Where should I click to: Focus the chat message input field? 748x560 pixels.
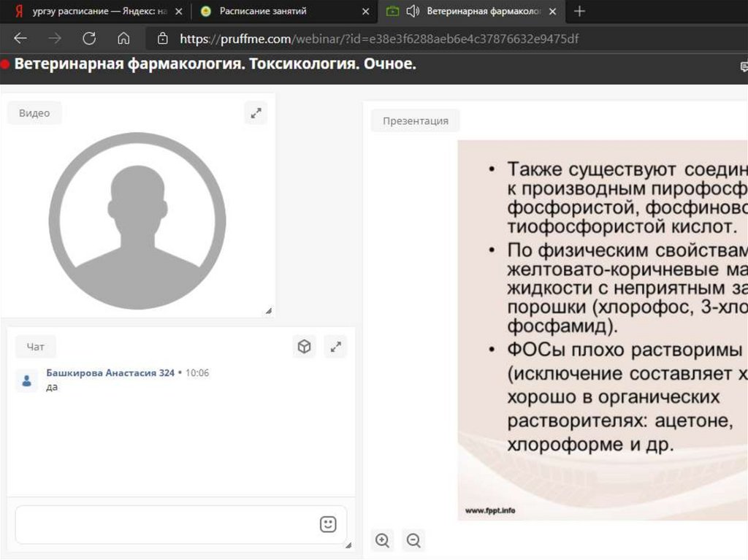click(164, 524)
